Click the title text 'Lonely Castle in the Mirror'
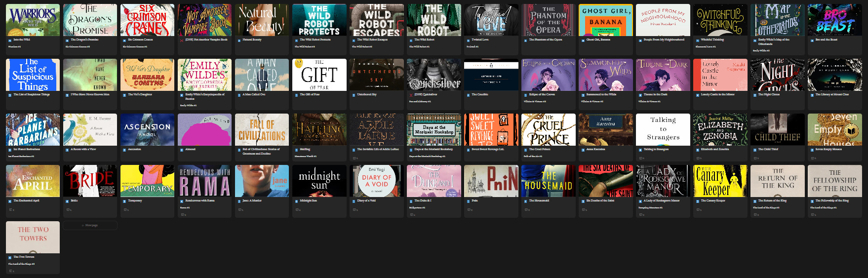This screenshot has height=278, width=868. click(717, 94)
